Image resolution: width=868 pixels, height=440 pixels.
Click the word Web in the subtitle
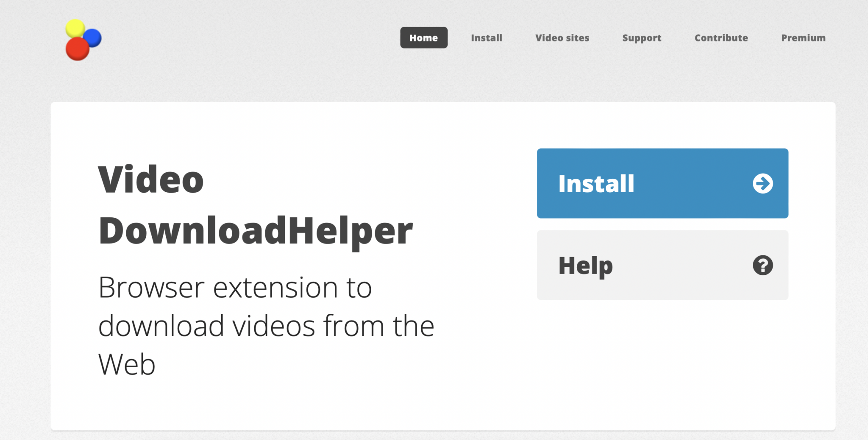tap(127, 365)
